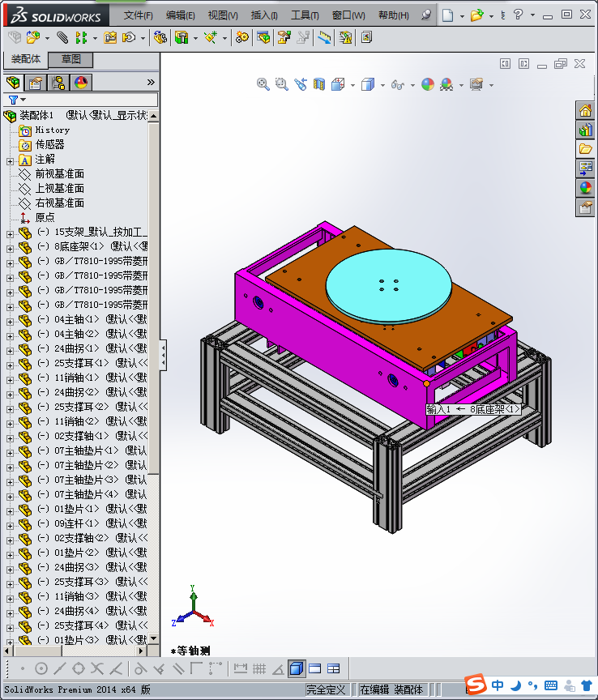598x700 pixels.
Task: Click the Assembly Features icon
Action: (182, 37)
